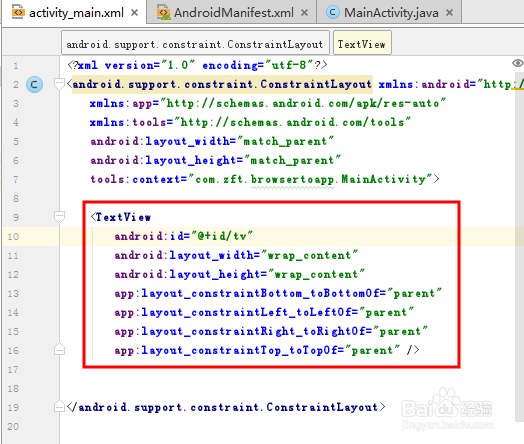Close the activity_main.xml tab
Image resolution: width=524 pixels, height=444 pixels.
coord(134,13)
